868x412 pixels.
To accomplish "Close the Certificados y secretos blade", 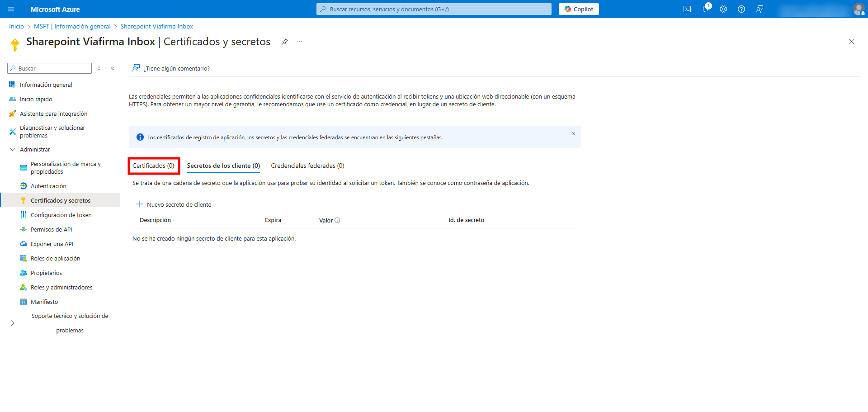I will [x=852, y=42].
